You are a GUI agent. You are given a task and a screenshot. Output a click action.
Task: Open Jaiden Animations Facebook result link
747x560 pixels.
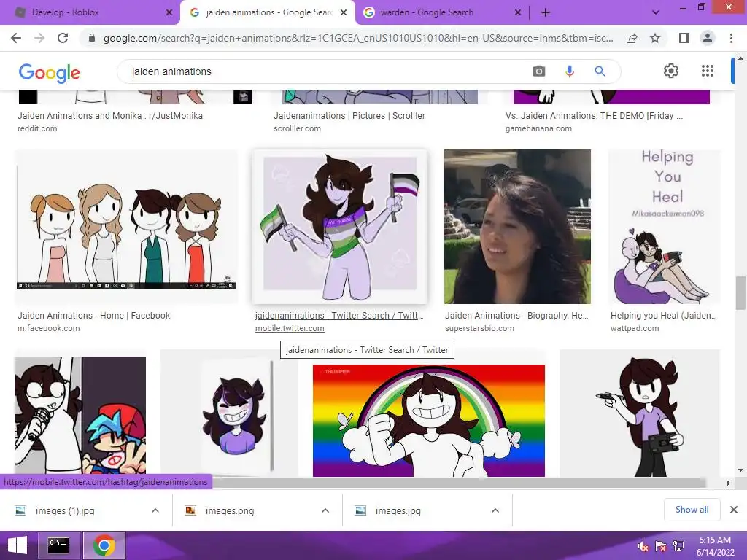click(x=93, y=315)
